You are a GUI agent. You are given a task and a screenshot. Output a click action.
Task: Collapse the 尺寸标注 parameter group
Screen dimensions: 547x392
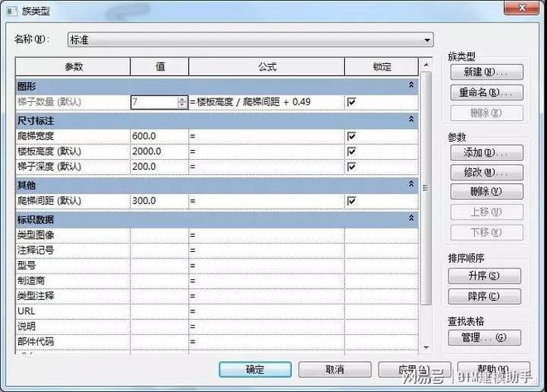411,119
